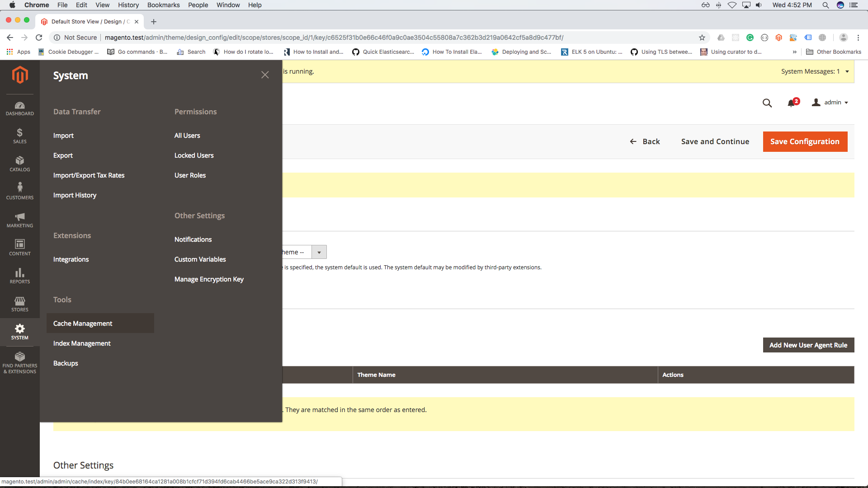The image size is (868, 488).
Task: Click Add New User Agent Rule button
Action: (808, 345)
